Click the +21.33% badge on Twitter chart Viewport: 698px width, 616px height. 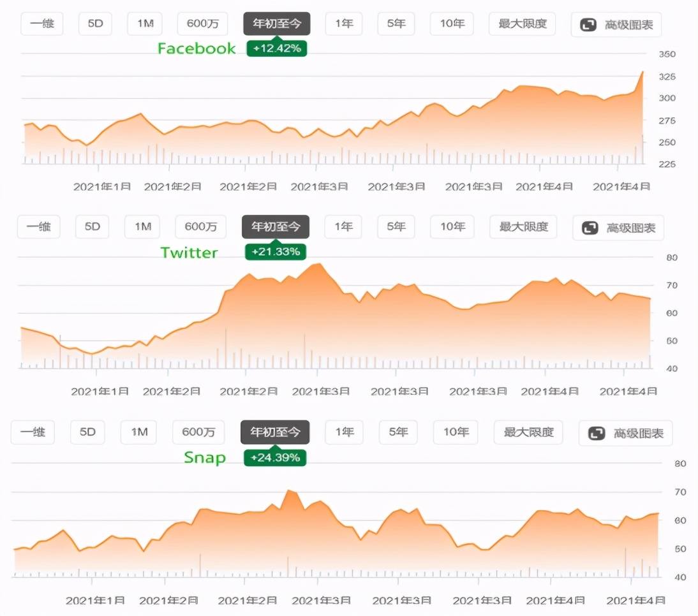click(276, 252)
